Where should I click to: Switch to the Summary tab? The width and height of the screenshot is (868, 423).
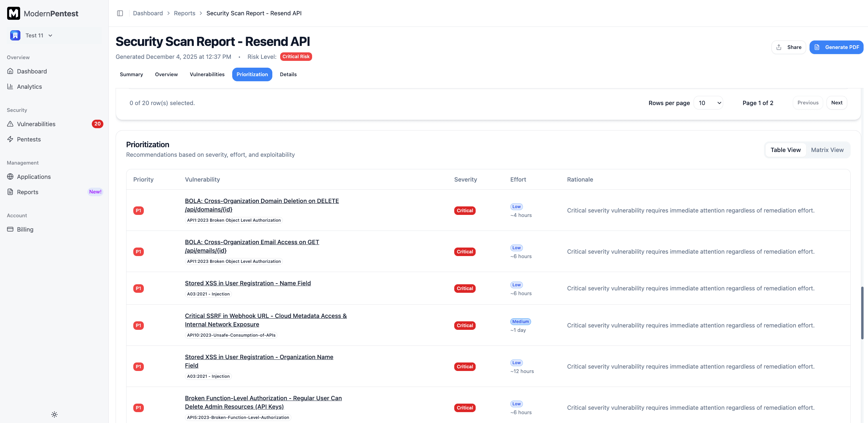[x=131, y=74]
